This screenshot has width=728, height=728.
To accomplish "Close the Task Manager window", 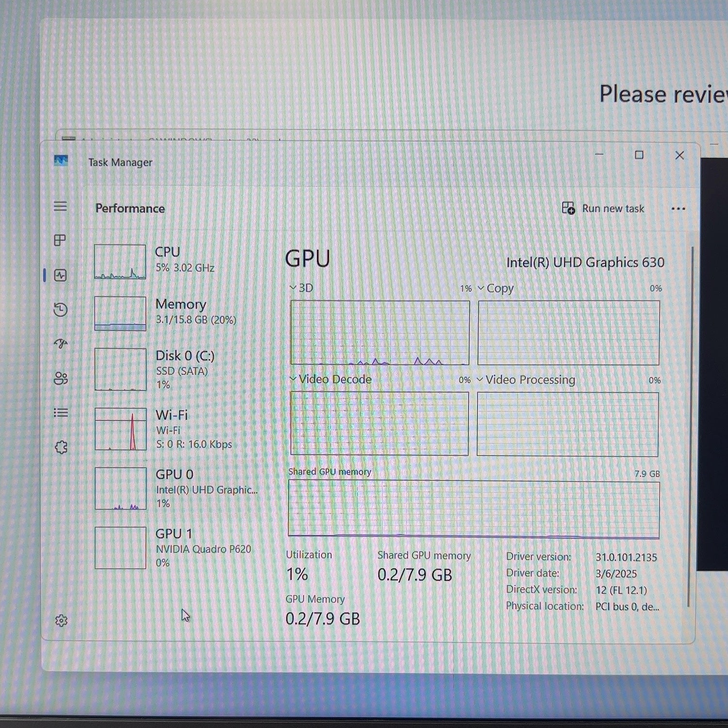I will pos(679,155).
